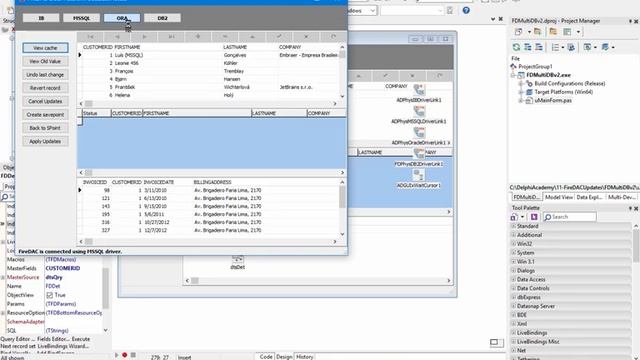Expand Target Platforms (Win64) node
The height and width of the screenshot is (360, 640).
pos(521,92)
